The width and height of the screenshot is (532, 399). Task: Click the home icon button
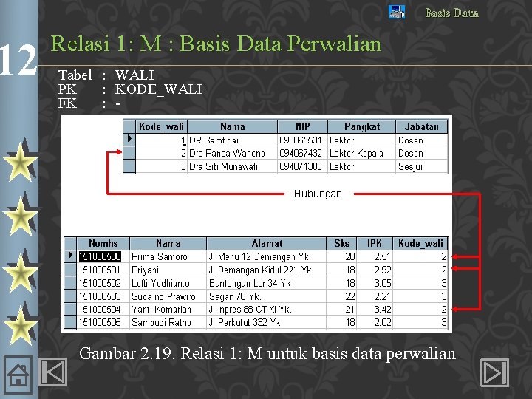click(x=18, y=375)
